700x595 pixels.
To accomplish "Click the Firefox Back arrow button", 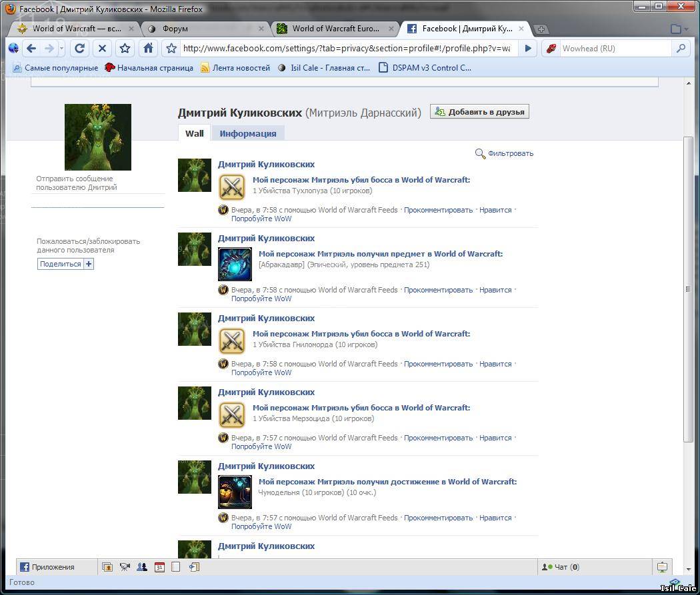I will 31,48.
